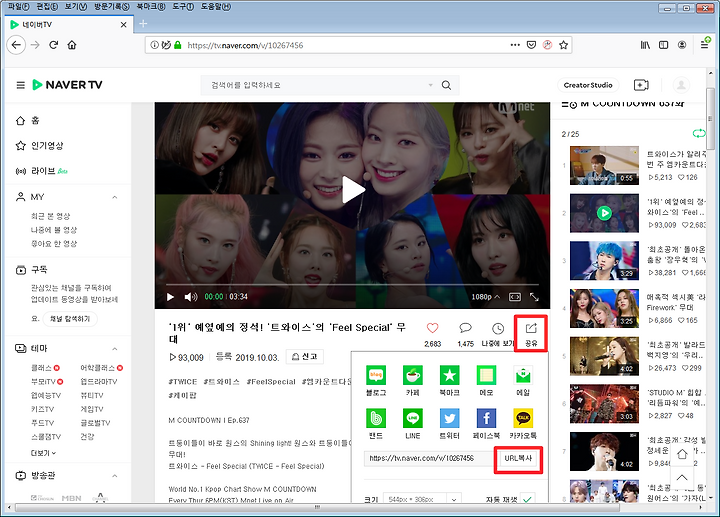Open 도구 menu in menu bar

tap(183, 6)
